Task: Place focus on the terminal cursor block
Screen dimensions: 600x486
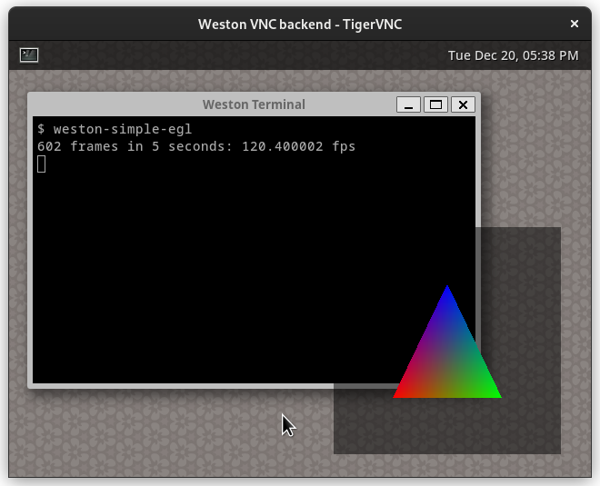Action: pyautogui.click(x=41, y=164)
